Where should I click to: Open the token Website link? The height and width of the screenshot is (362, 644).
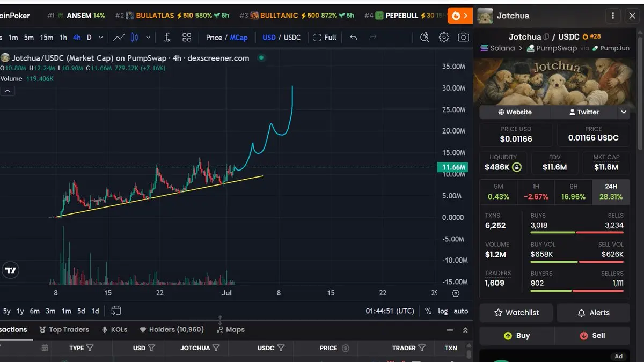click(x=515, y=112)
